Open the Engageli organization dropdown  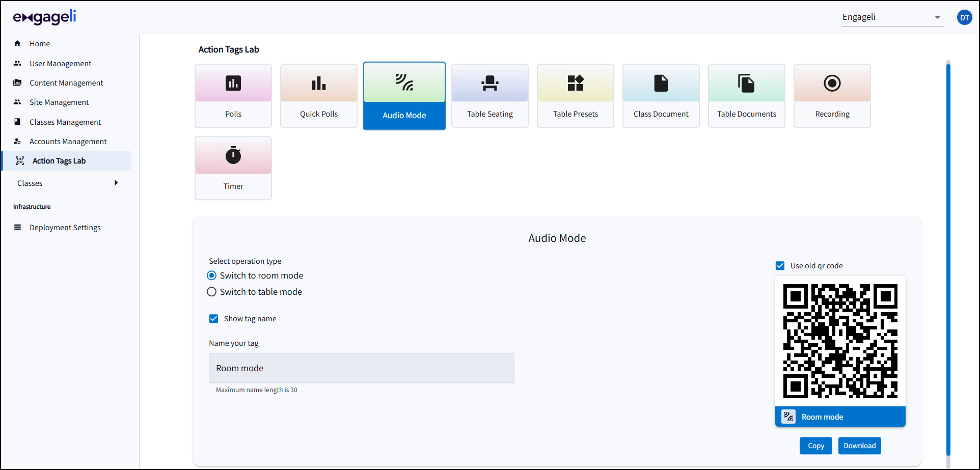pyautogui.click(x=893, y=17)
